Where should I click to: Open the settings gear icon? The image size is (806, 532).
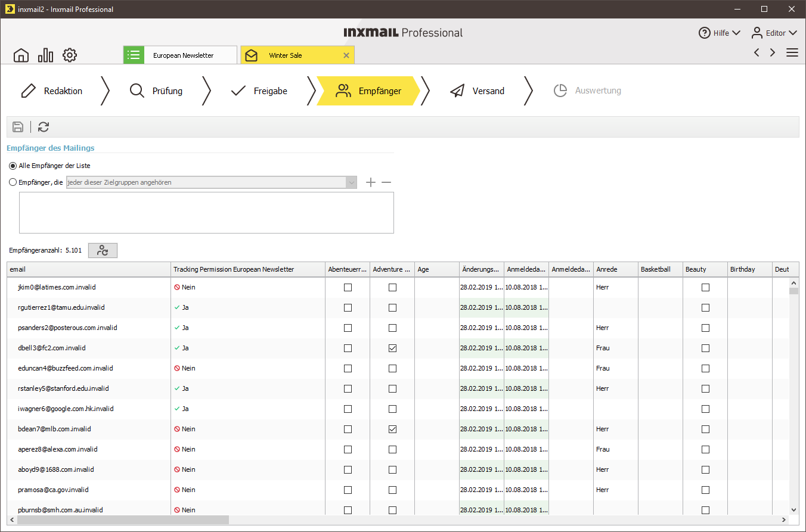click(70, 55)
